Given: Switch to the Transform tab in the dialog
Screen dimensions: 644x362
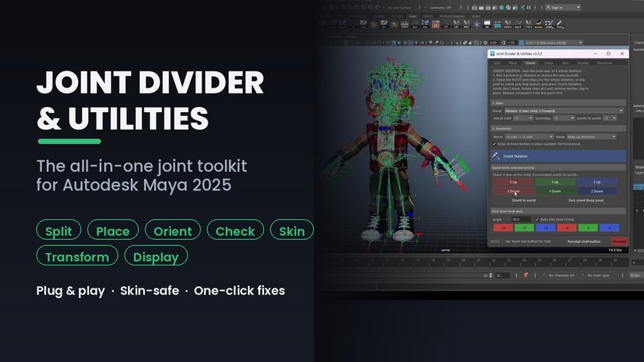Looking at the screenshot, I should (x=604, y=63).
